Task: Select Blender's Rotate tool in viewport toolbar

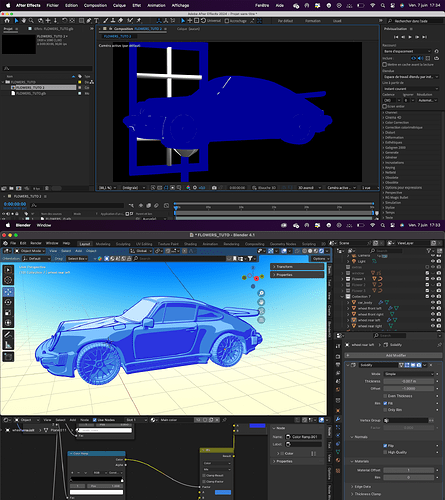Action: (x=8, y=302)
